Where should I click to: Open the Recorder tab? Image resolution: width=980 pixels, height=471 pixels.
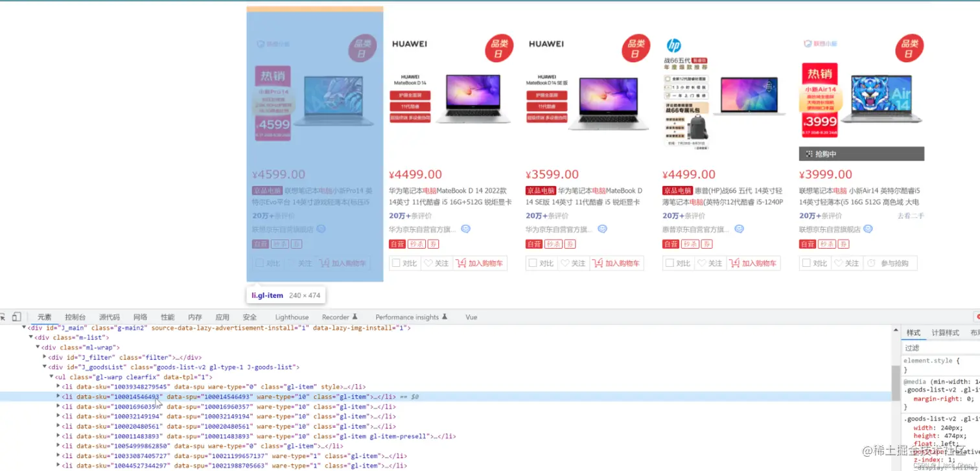click(340, 317)
